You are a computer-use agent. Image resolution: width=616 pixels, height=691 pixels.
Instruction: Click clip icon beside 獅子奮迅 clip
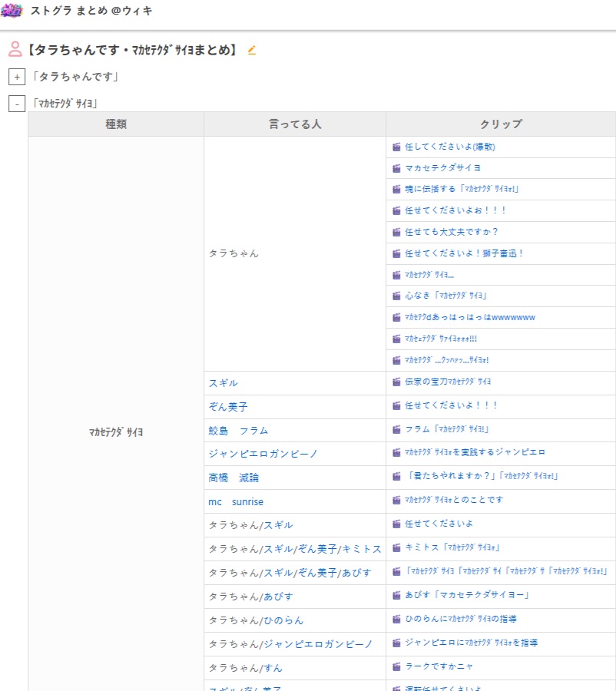[396, 253]
